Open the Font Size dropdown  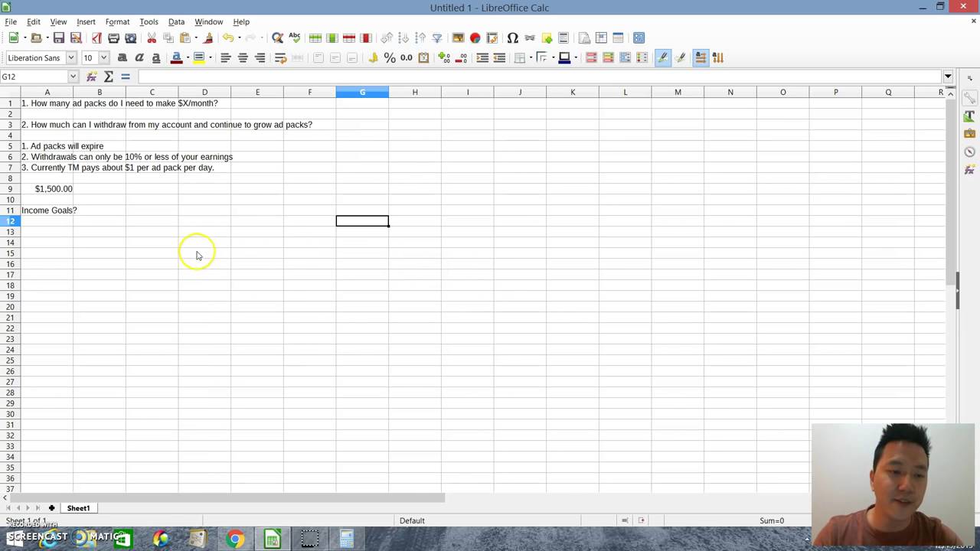click(103, 57)
